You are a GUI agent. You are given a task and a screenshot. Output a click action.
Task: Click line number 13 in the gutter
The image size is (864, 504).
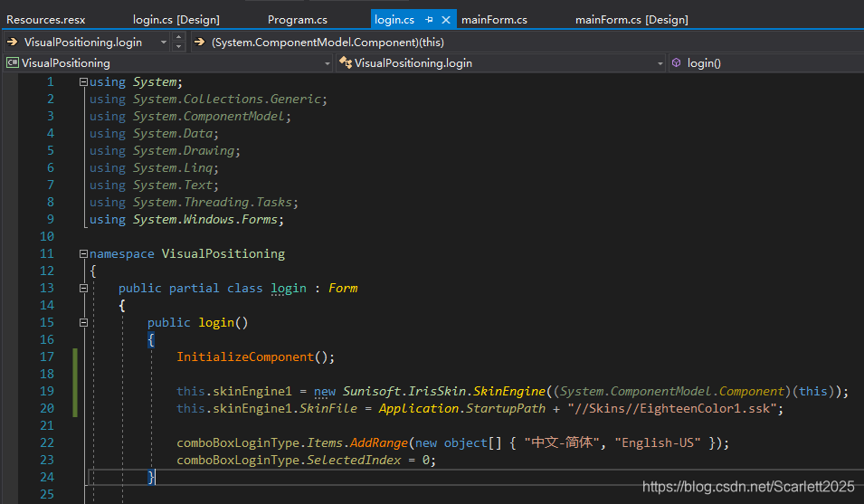click(47, 288)
